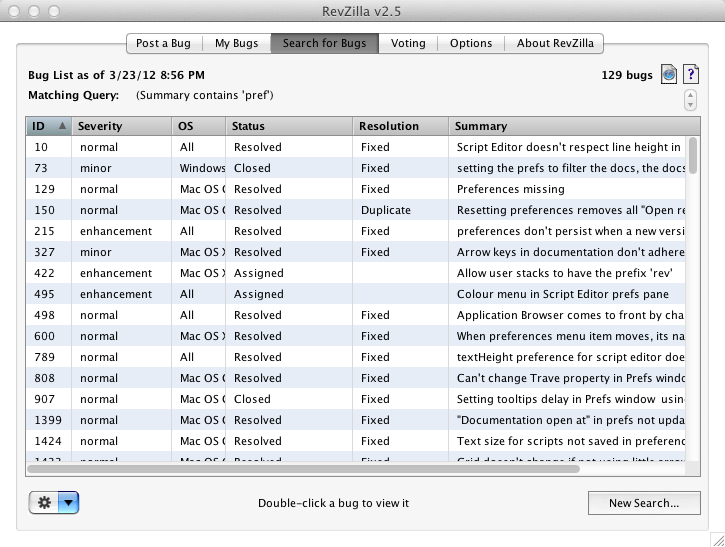Step the matching query up arrow
Screen dimensions: 725x547
[x=690, y=95]
